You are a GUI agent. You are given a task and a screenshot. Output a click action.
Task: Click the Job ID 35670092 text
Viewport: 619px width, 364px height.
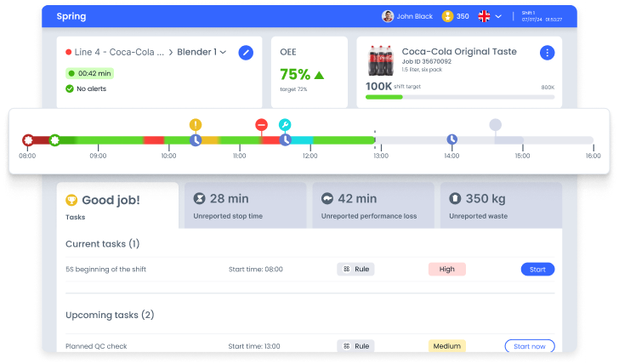426,61
